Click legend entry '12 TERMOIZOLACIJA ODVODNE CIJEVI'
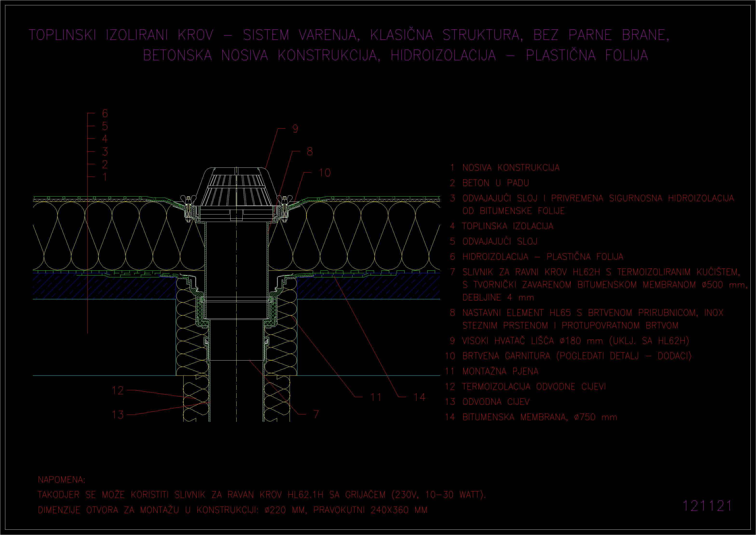The height and width of the screenshot is (535, 756). [525, 386]
